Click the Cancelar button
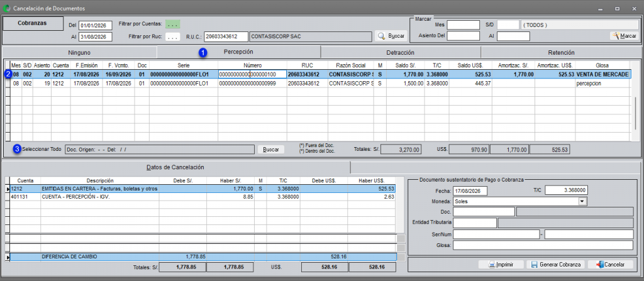 tap(610, 265)
